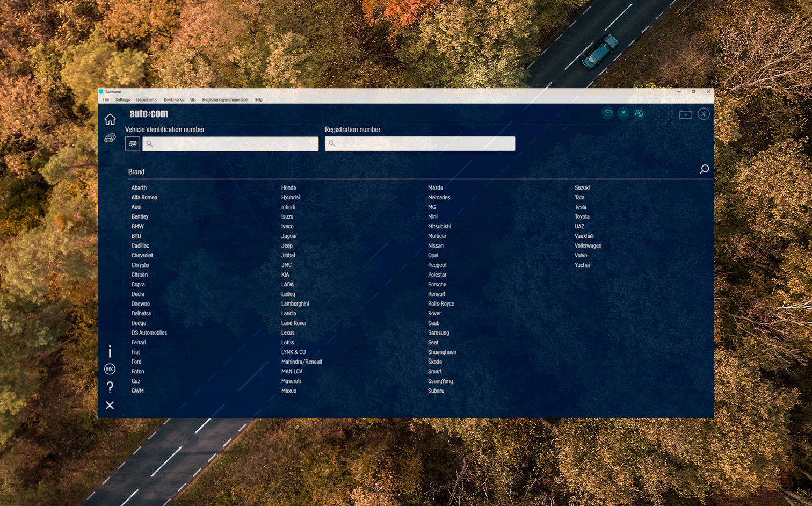Open the VIN menu
812x506 pixels.
point(193,100)
